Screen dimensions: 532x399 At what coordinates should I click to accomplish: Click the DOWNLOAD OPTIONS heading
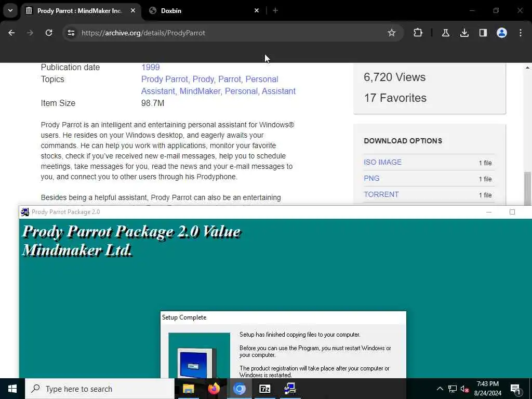point(403,141)
